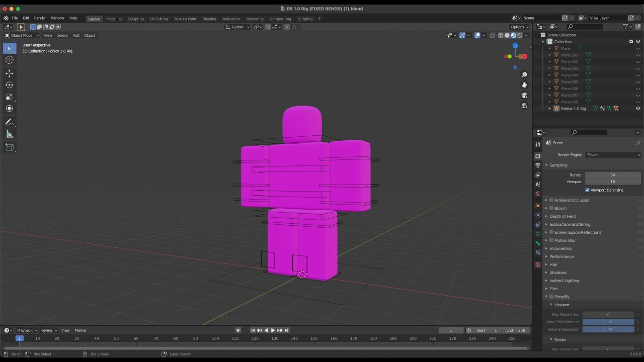
Task: Select the Transform tool
Action: click(x=9, y=108)
